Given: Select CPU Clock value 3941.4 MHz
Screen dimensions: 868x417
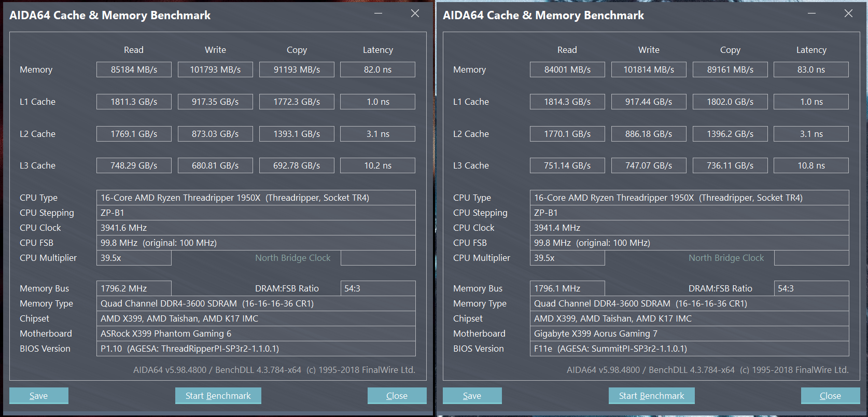Looking at the screenshot, I should click(x=690, y=228).
